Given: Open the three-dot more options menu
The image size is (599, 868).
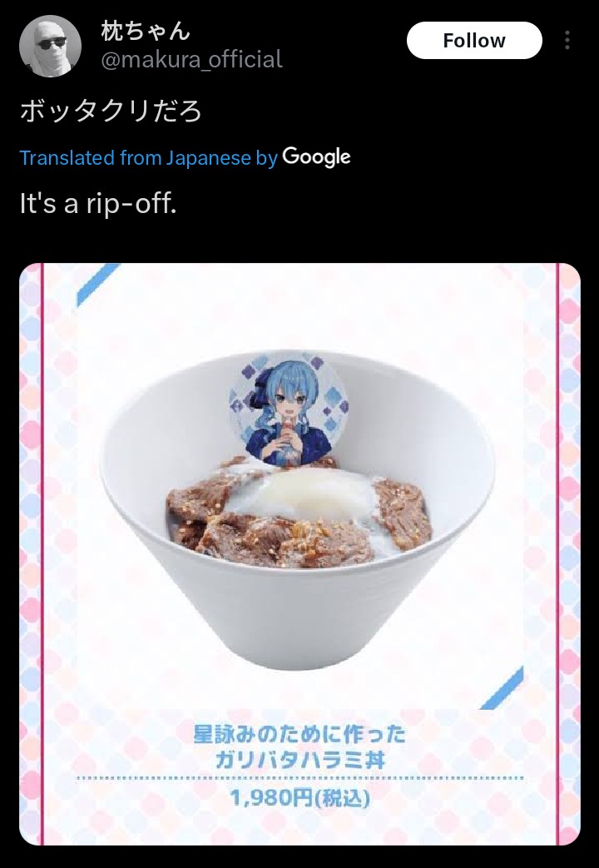Looking at the screenshot, I should [567, 41].
